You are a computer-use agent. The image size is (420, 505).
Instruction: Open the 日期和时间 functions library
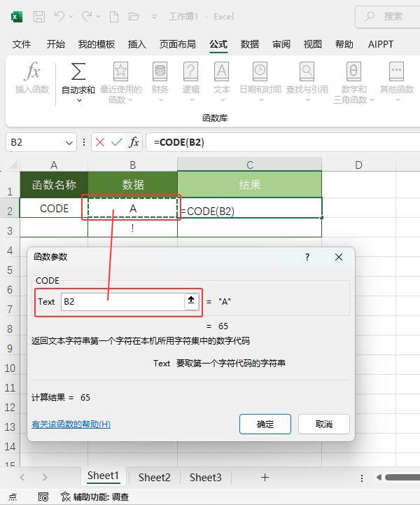click(x=260, y=82)
